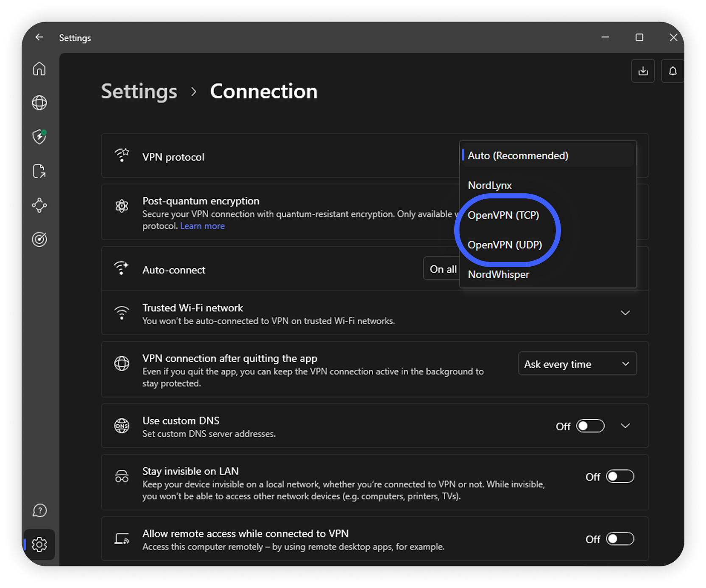Viewport: 706px width, 588px height.
Task: Go back using the back arrow
Action: pyautogui.click(x=39, y=37)
